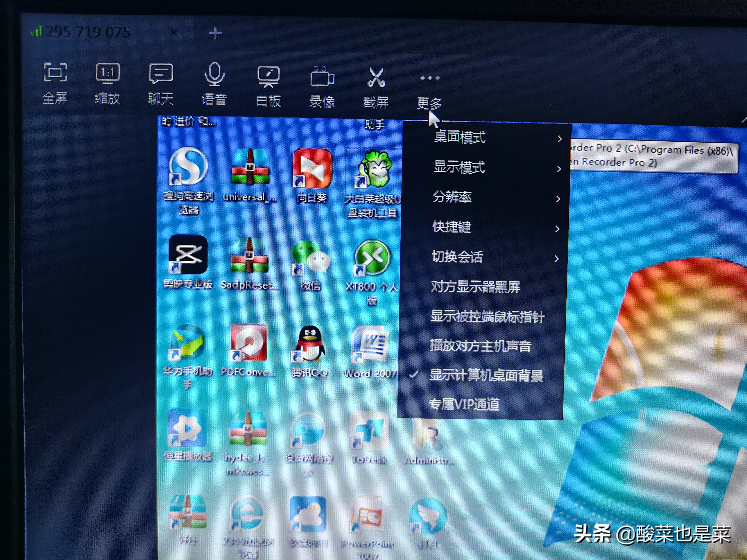Close the 295 719 075 session tab
This screenshot has width=747, height=560.
click(174, 33)
